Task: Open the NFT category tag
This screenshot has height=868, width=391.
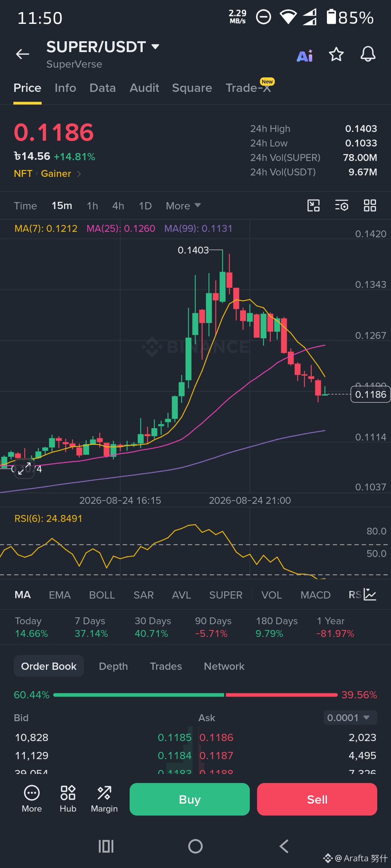Action: (x=23, y=174)
